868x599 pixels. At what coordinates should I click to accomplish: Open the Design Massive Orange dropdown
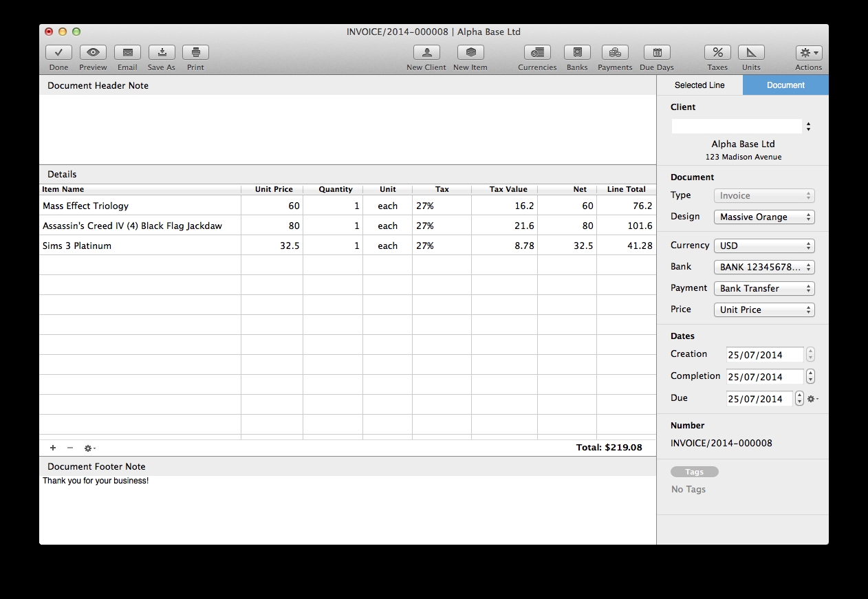(763, 217)
